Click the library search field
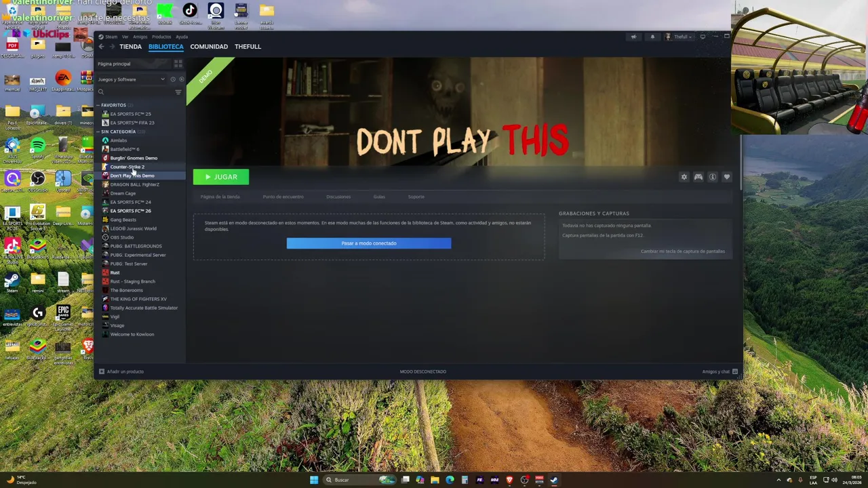 click(x=136, y=92)
